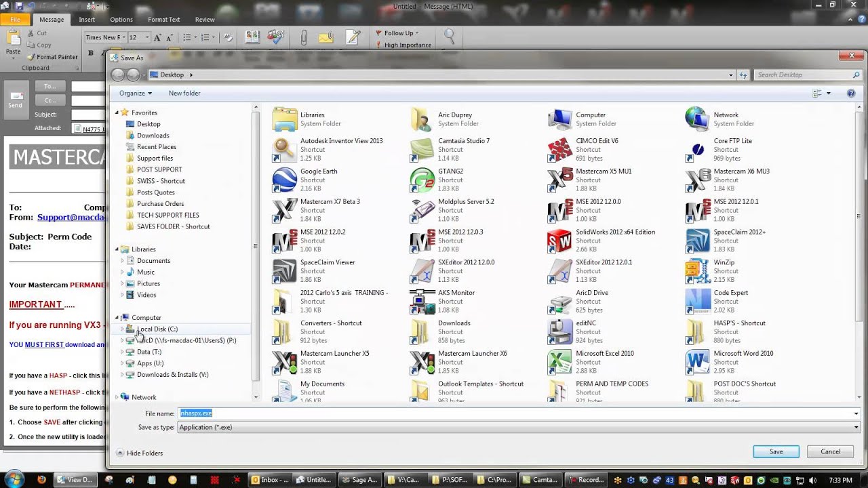
Task: Select the Core FTP Lite shortcut
Action: click(719, 149)
